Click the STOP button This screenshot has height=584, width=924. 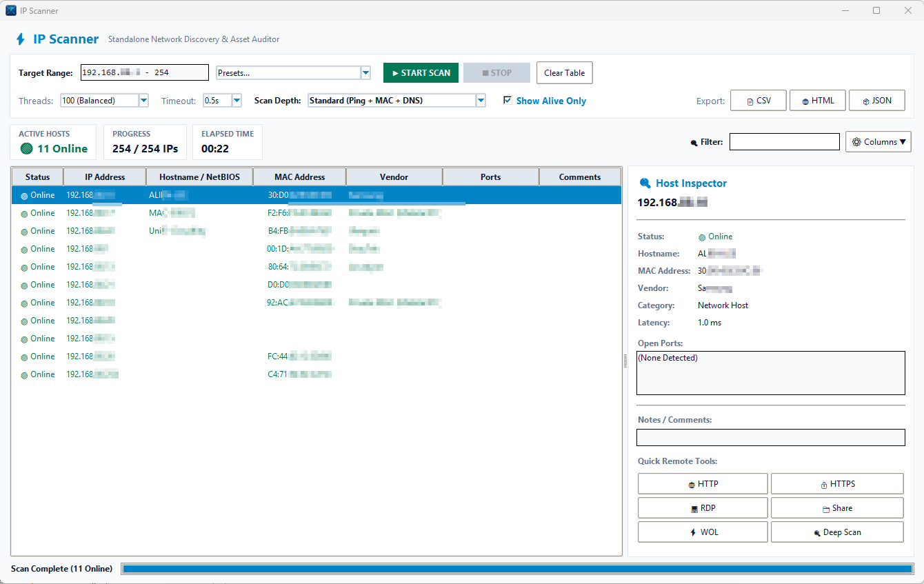(x=496, y=73)
